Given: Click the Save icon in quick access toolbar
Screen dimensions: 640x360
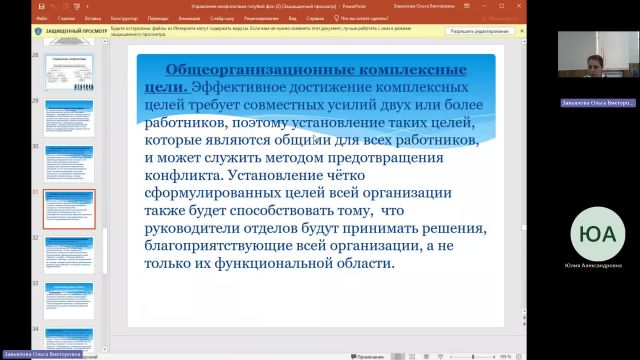Looking at the screenshot, I should (x=41, y=6).
